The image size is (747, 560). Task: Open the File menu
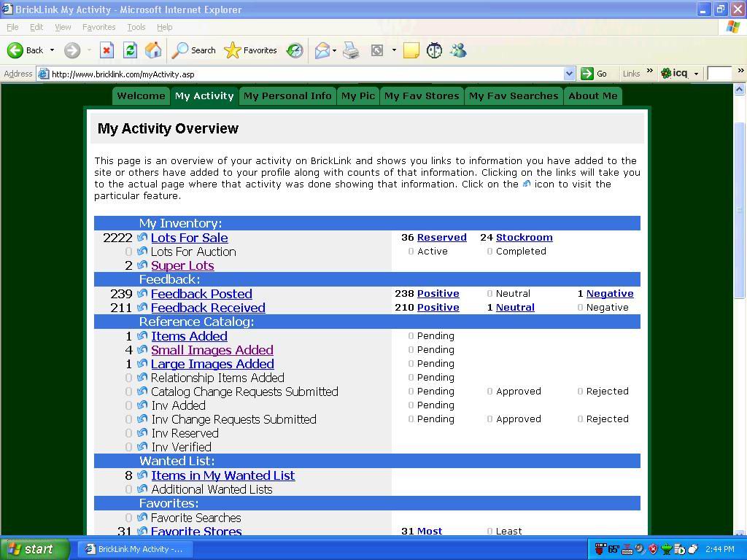12,27
